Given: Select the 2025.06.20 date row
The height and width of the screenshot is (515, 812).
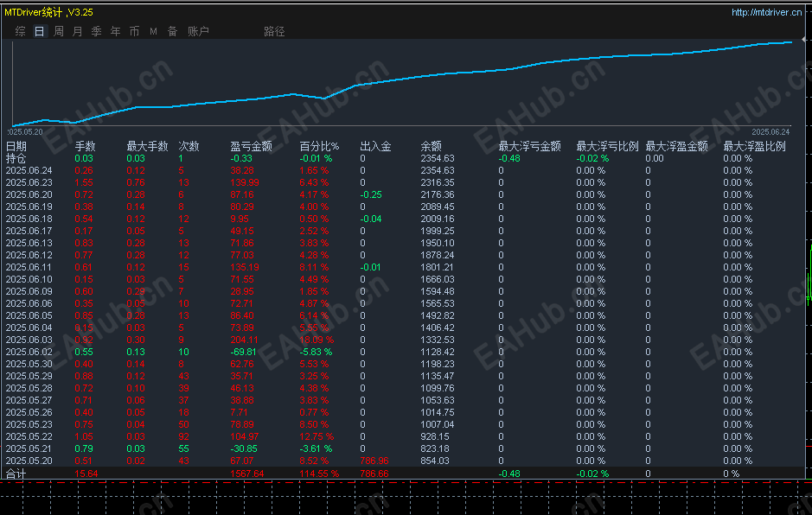Looking at the screenshot, I should pos(404,194).
